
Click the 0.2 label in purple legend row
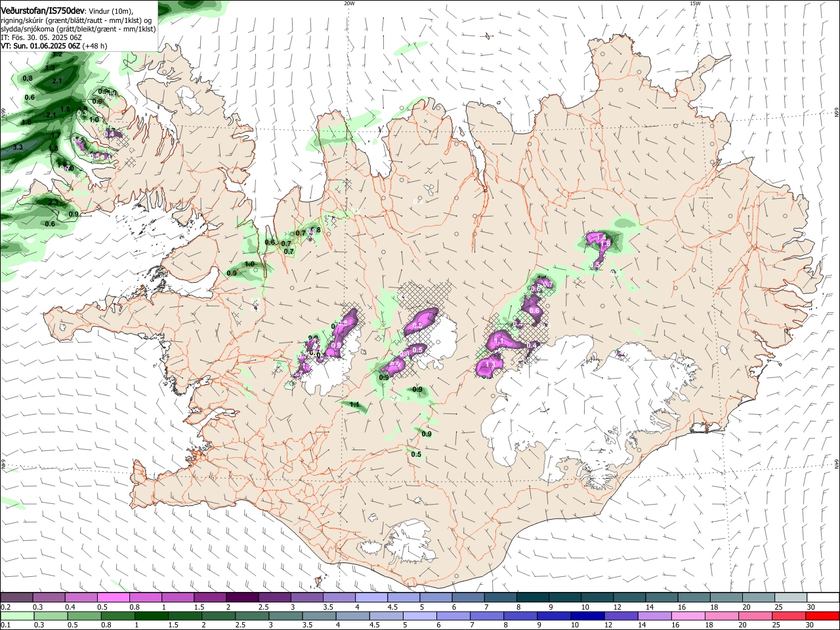[5, 607]
